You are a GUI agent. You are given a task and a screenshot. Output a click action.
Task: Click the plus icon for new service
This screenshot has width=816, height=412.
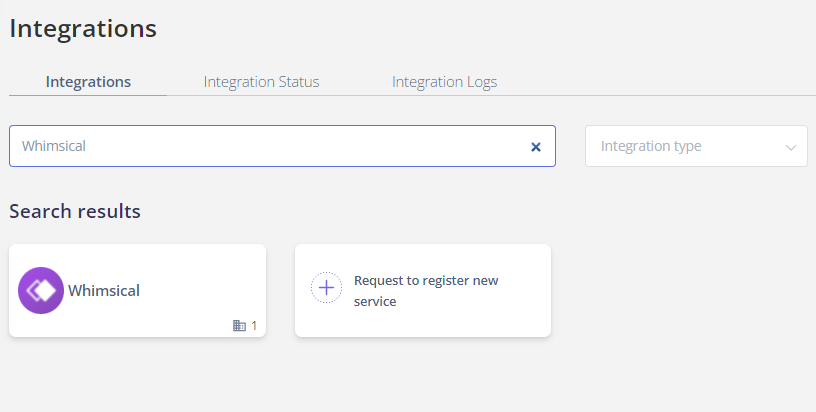326,287
